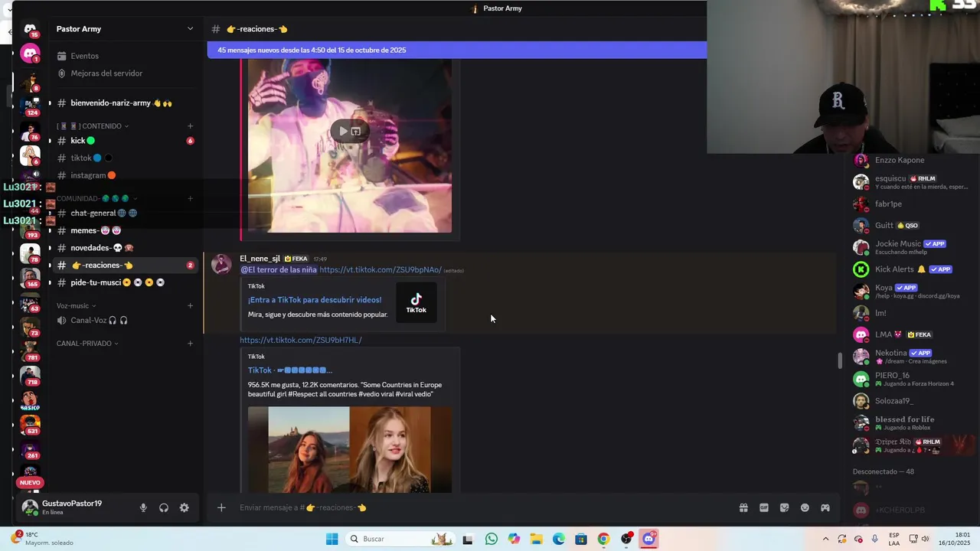Switch to the kick channel

pos(126,141)
